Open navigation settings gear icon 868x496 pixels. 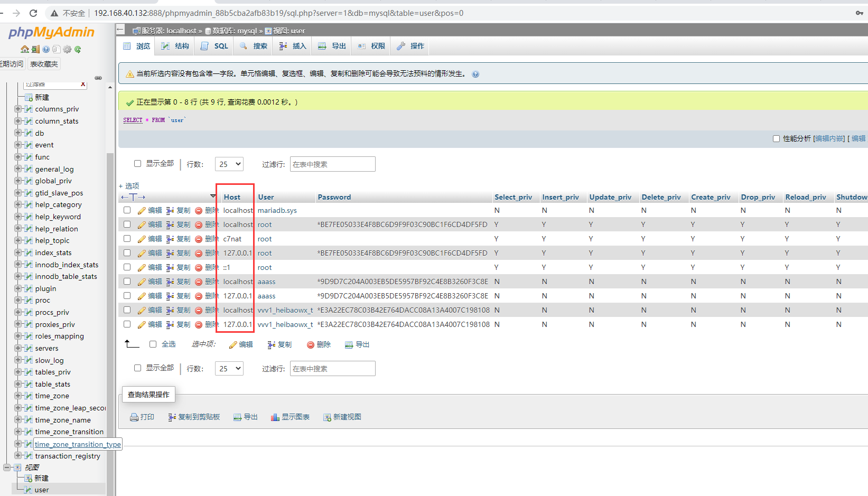tap(67, 49)
